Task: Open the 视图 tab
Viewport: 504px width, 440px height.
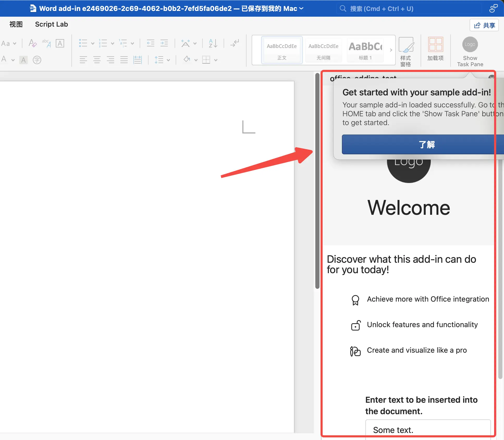Action: point(16,24)
